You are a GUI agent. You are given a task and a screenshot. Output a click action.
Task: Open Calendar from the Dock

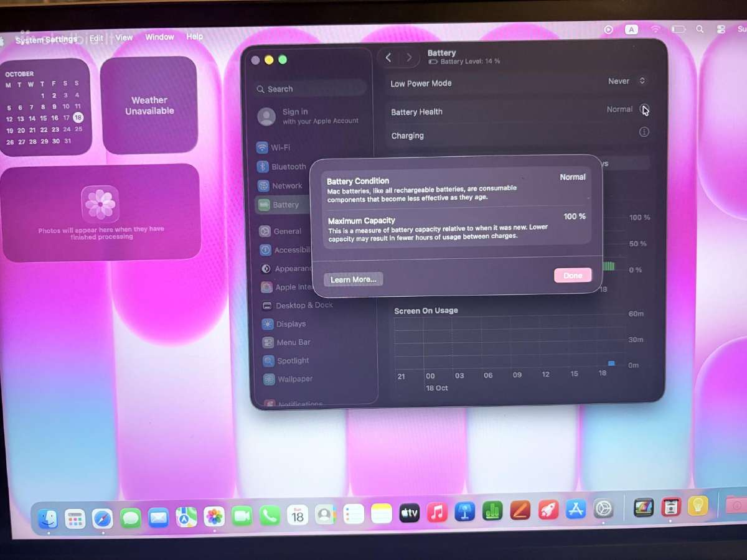(298, 515)
